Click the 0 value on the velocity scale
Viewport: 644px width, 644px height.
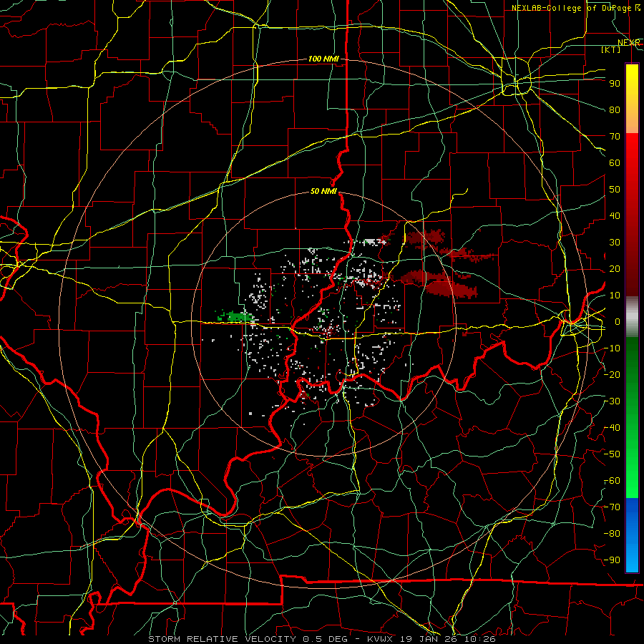click(x=618, y=321)
